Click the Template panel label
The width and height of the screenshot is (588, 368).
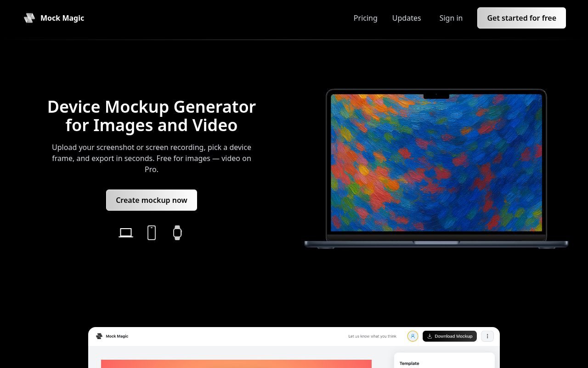click(409, 363)
